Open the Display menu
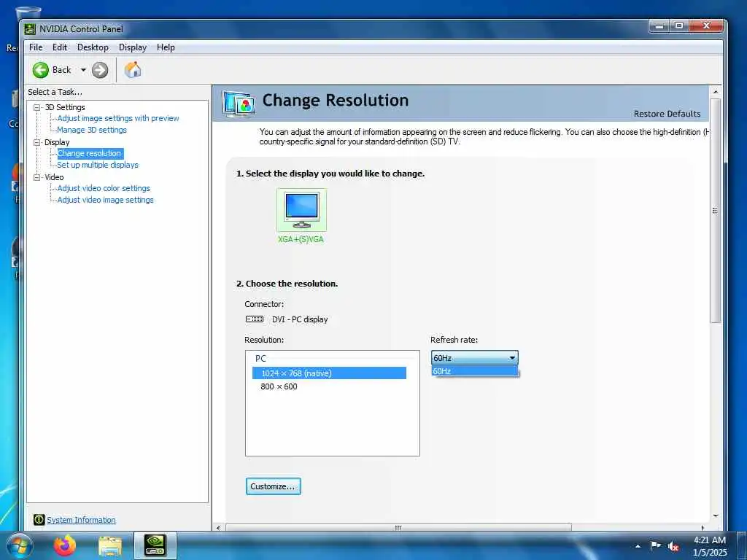747x560 pixels. 133,47
